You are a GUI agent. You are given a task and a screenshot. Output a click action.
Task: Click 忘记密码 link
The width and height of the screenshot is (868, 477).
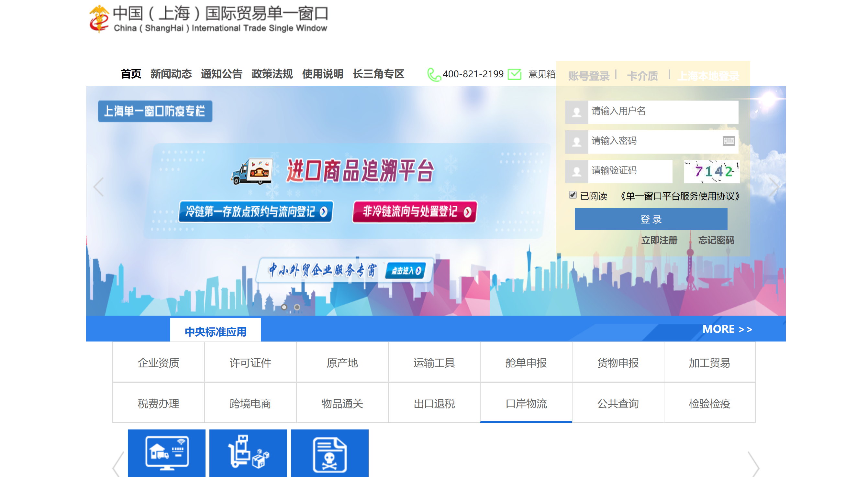pos(716,240)
